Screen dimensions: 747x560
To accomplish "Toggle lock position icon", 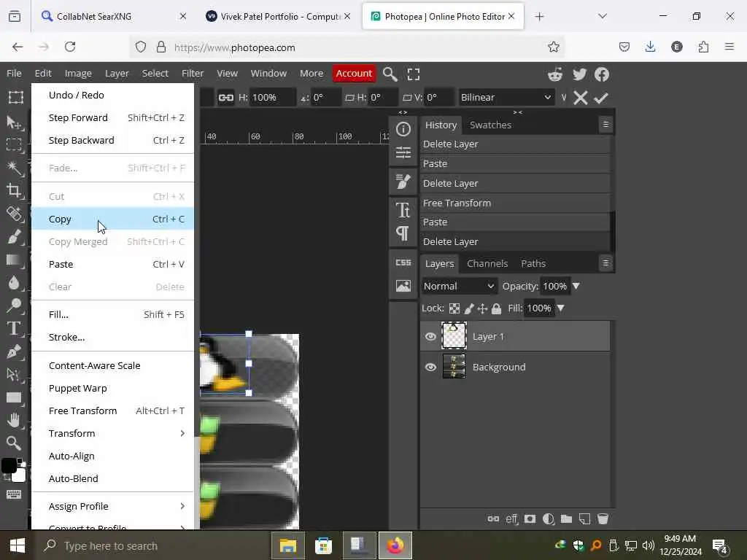I will (x=482, y=308).
